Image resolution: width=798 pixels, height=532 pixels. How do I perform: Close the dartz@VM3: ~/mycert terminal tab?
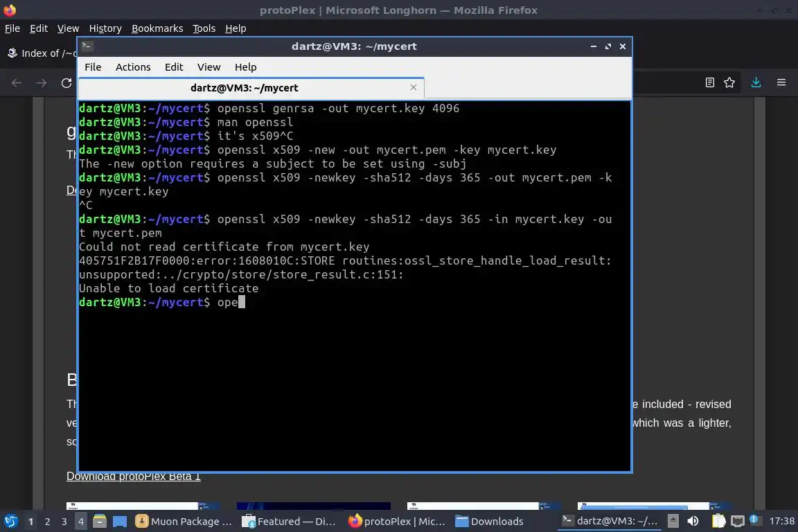coord(414,87)
